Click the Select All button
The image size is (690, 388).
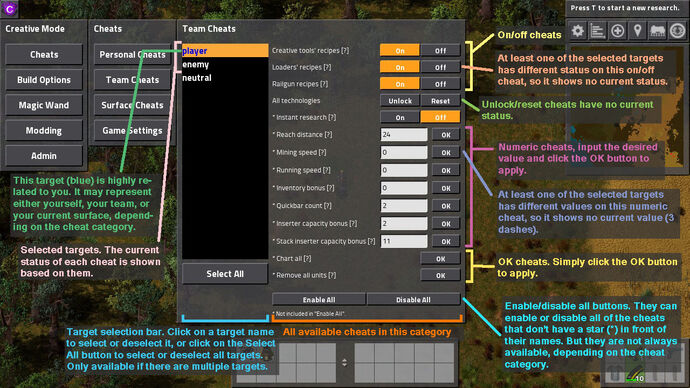pos(225,274)
